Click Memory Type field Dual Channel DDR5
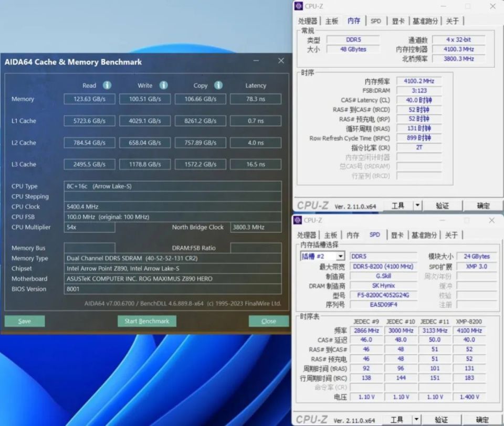The height and width of the screenshot is (426, 504). (173, 258)
